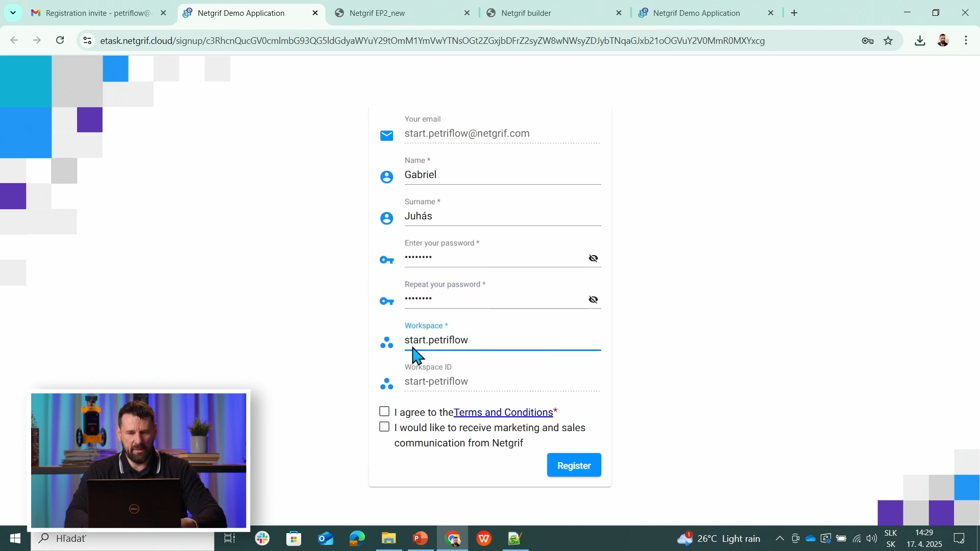This screenshot has width=980, height=551.
Task: Enable marketing and sales communication checkbox
Action: (x=384, y=427)
